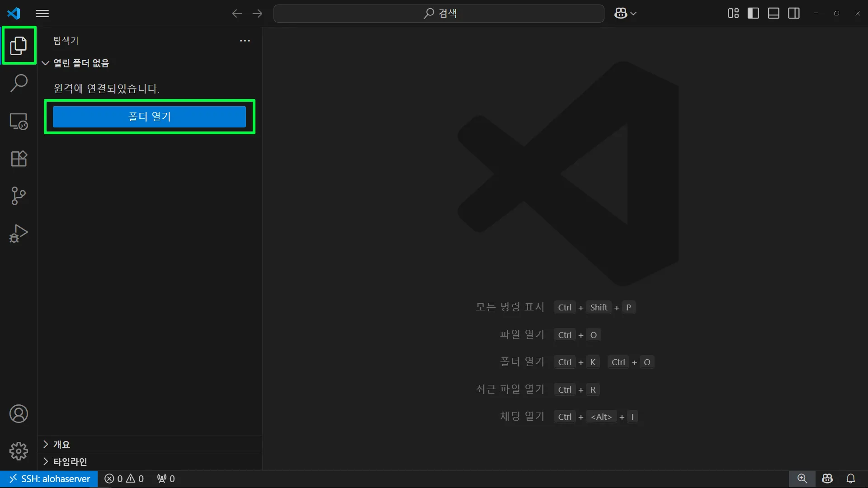
Task: Open the explorer '...' more actions menu
Action: pyautogui.click(x=245, y=41)
